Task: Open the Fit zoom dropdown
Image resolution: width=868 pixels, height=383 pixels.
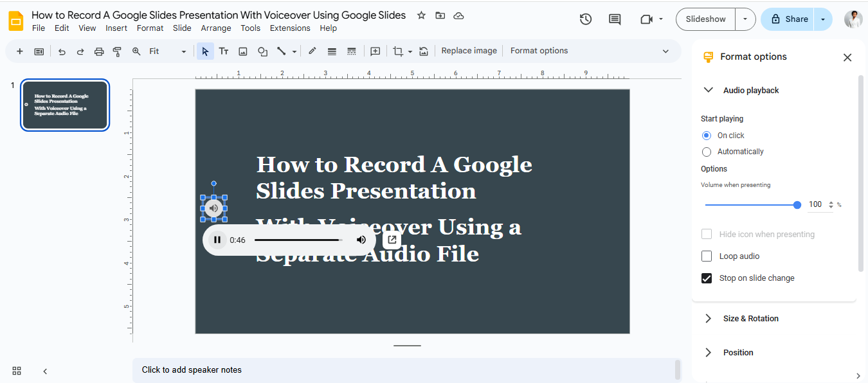Action: coord(168,51)
